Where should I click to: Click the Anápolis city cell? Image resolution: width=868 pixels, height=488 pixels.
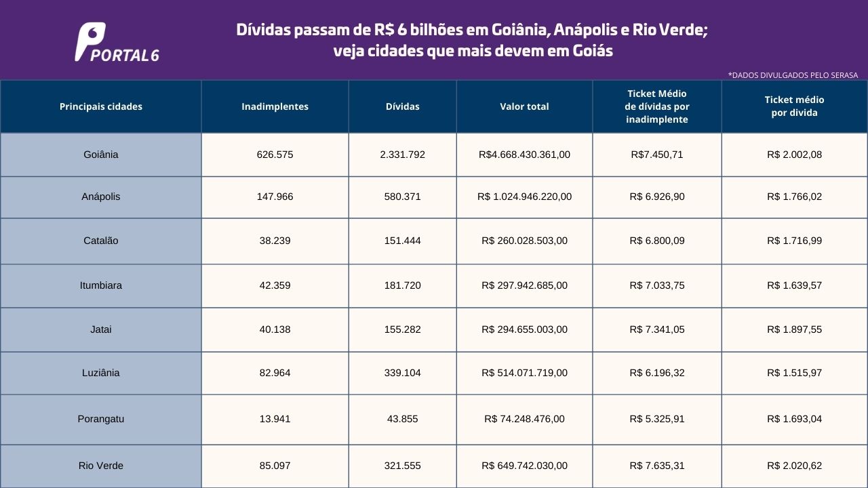(x=101, y=197)
